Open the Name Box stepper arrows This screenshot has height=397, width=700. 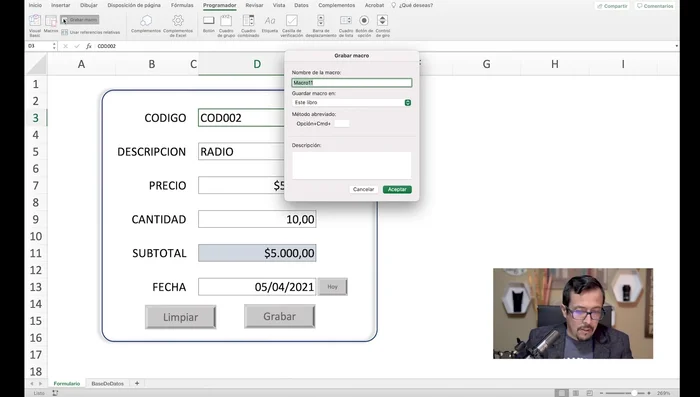tap(54, 46)
